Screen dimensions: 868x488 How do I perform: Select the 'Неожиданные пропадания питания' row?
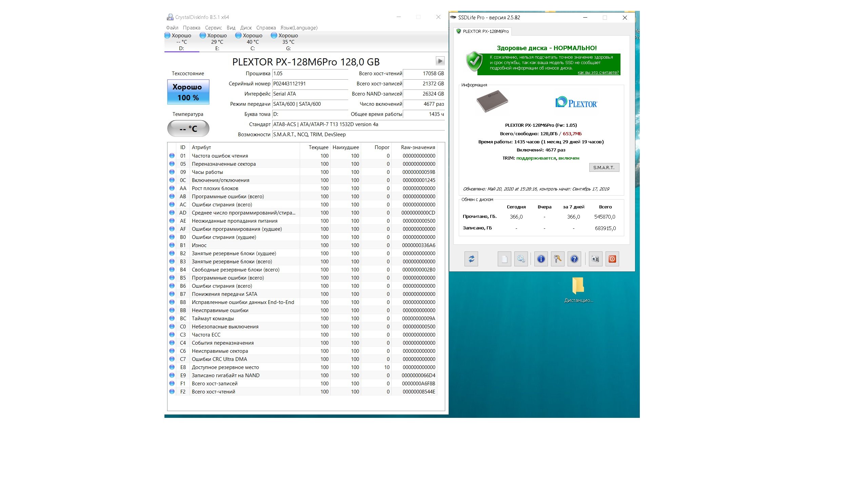point(303,221)
